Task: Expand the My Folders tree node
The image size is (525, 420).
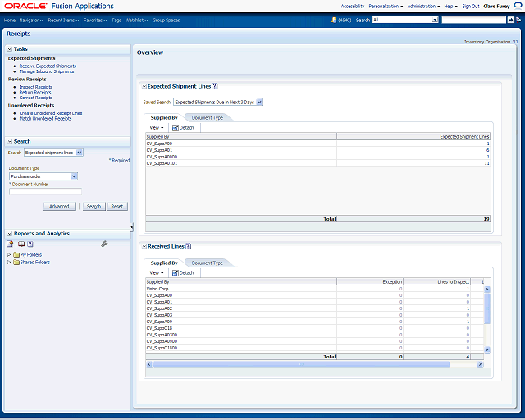Action: coord(9,255)
